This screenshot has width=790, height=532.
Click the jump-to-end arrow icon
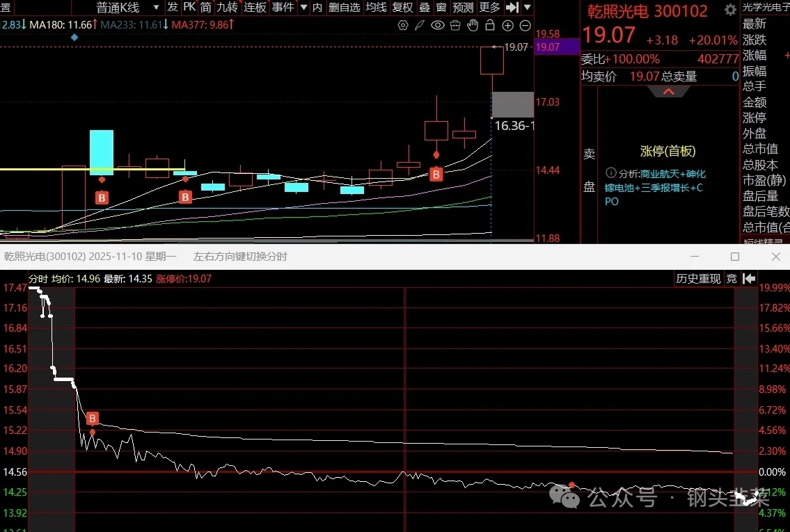pos(512,7)
